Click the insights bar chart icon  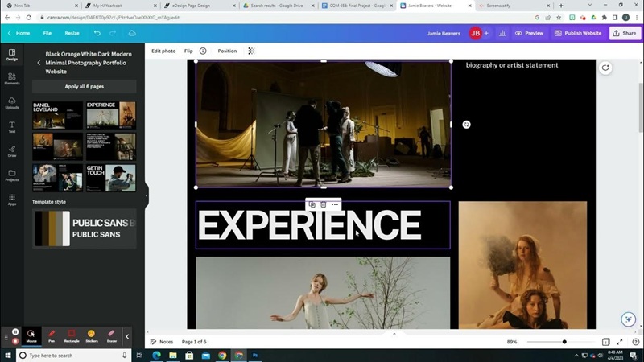(x=502, y=33)
